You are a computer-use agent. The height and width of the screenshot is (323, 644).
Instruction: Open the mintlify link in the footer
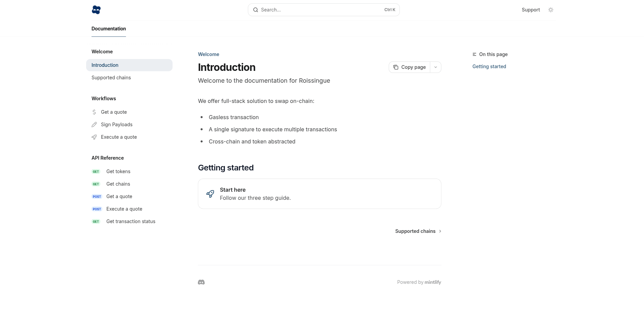[433, 282]
